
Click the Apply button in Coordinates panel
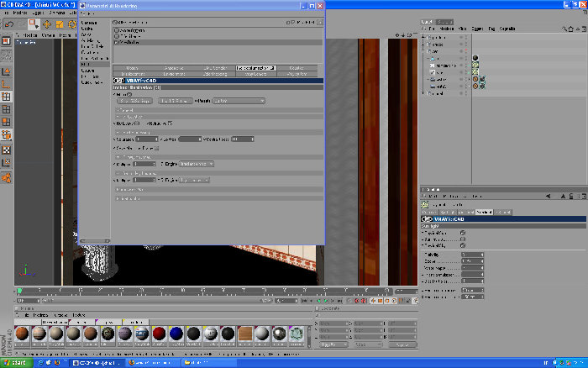402,344
